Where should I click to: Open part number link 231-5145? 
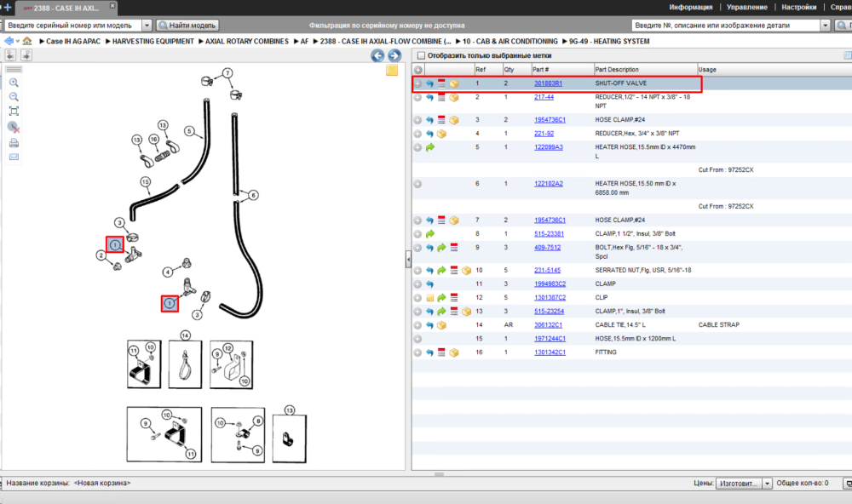click(547, 270)
